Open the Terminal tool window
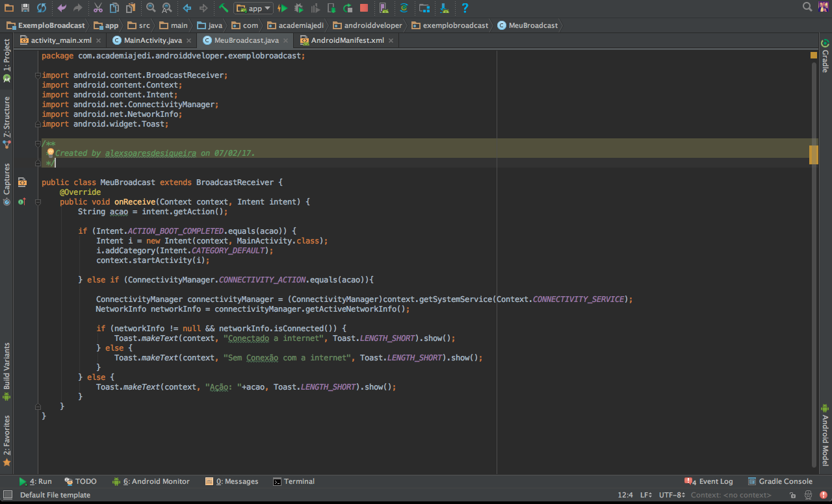The height and width of the screenshot is (504, 832). 294,481
